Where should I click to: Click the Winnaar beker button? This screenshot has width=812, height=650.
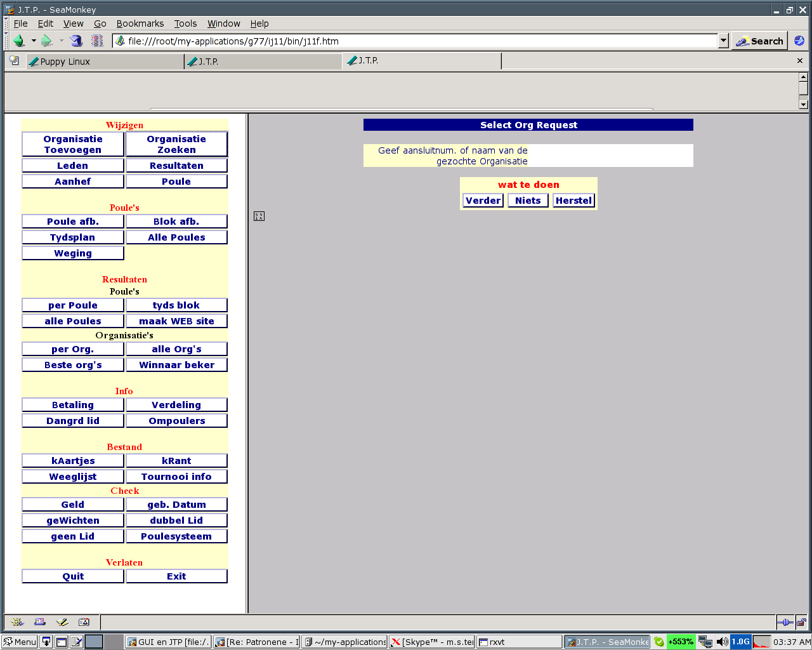(x=176, y=365)
